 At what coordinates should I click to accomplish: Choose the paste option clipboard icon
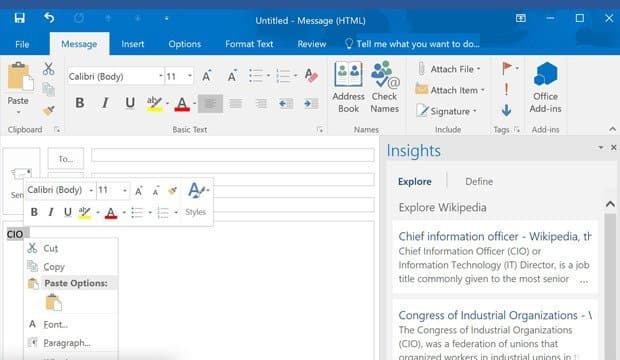(54, 303)
